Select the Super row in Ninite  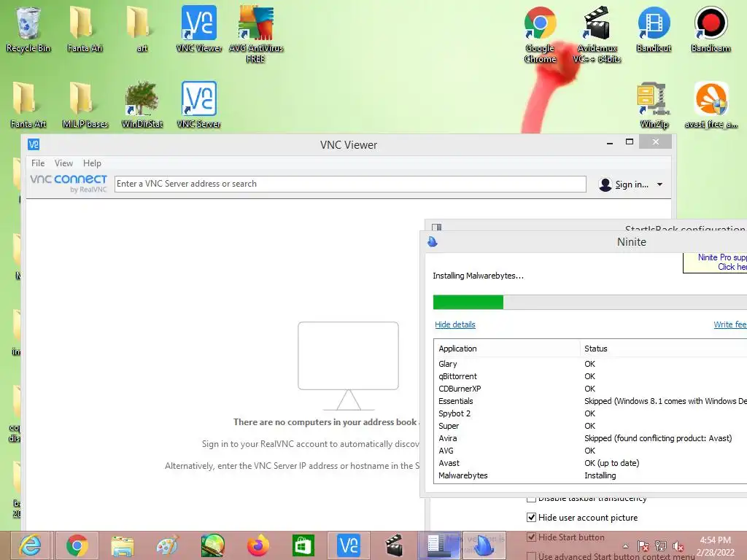pyautogui.click(x=591, y=426)
